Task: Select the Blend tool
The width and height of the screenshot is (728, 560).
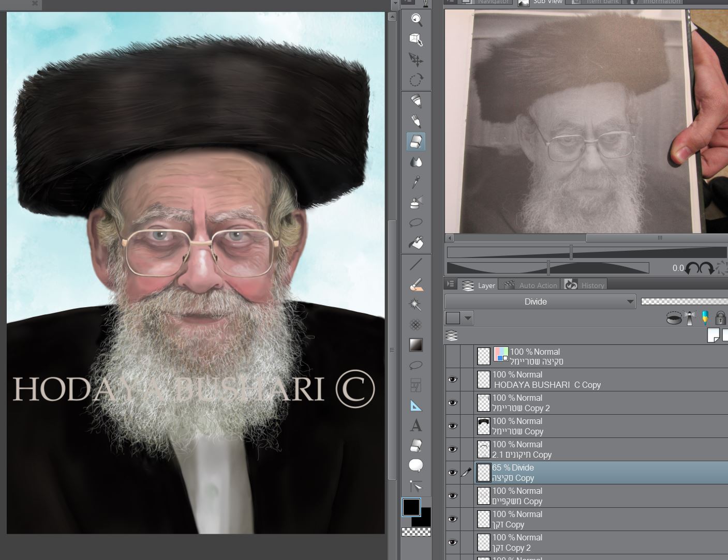Action: [416, 162]
